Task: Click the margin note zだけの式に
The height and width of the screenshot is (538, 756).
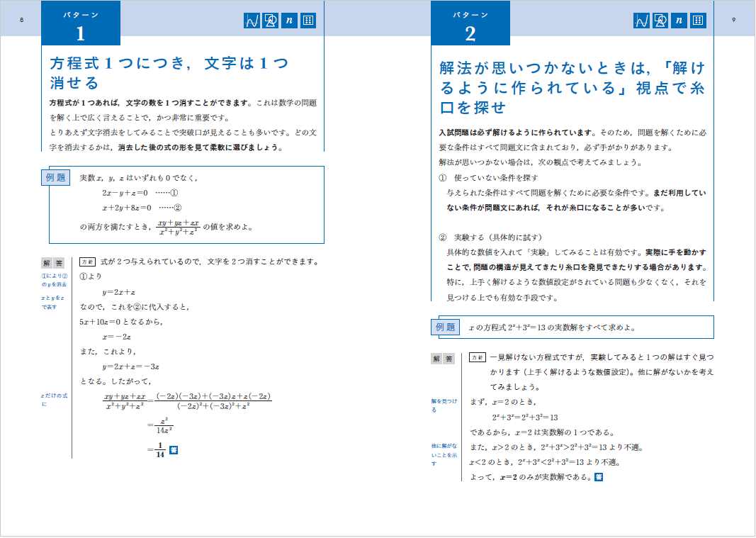Action: pos(54,400)
